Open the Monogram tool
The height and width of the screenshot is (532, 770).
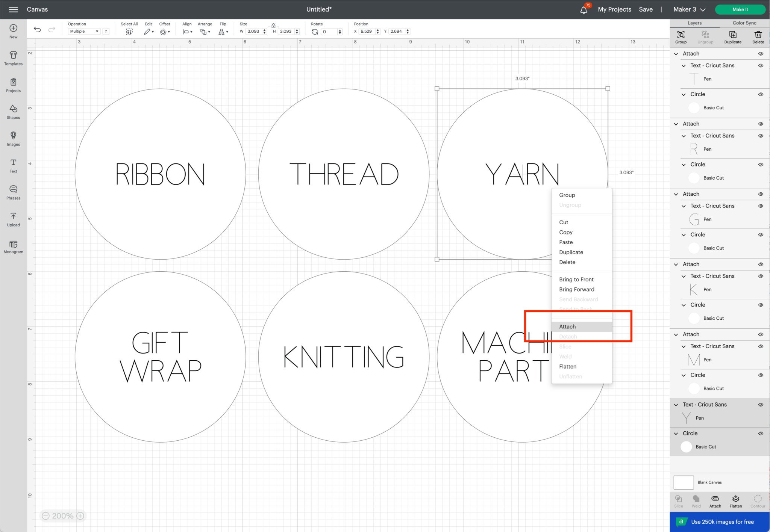pyautogui.click(x=13, y=246)
